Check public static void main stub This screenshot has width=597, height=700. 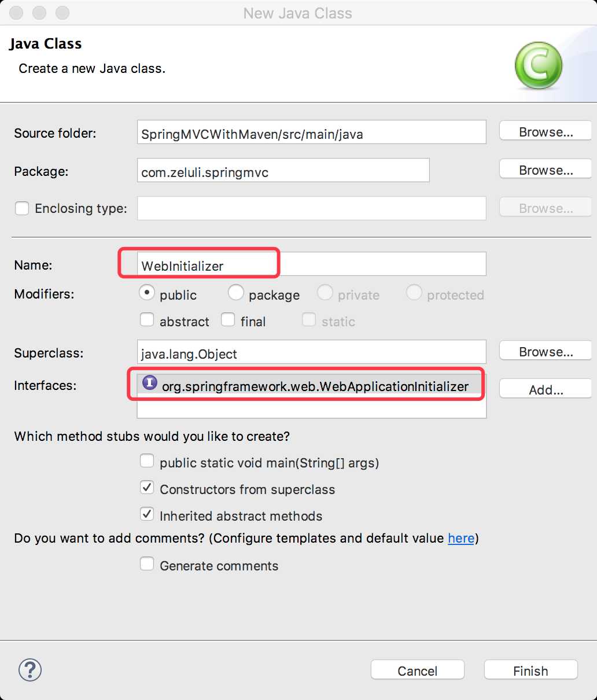(147, 460)
